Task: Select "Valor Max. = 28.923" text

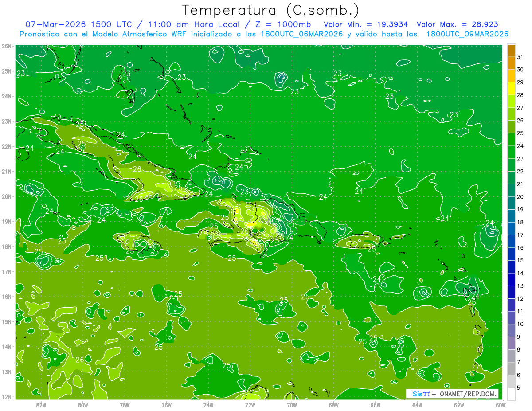Action: 457,24
